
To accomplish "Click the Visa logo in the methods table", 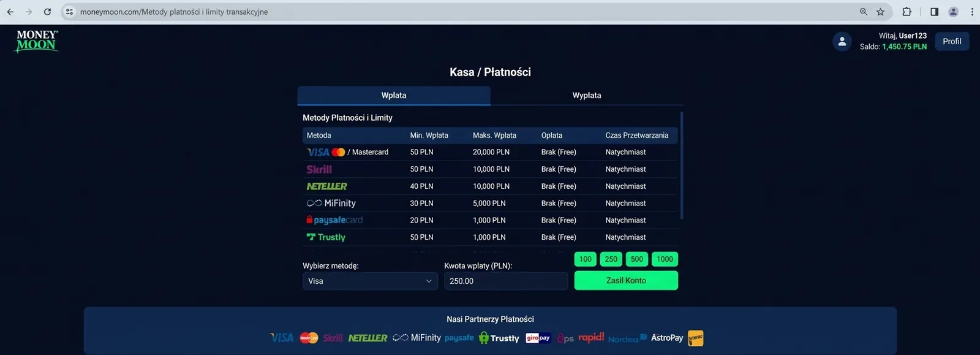I will 318,152.
